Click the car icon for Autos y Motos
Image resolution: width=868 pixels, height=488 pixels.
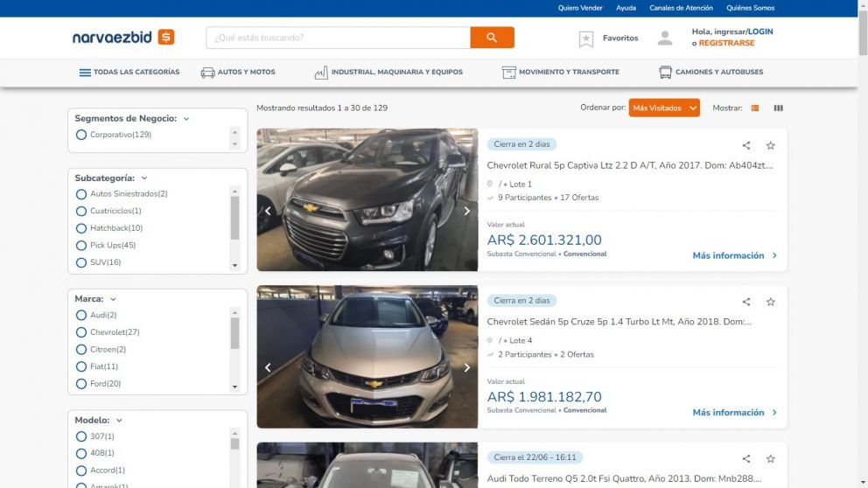[x=207, y=73]
